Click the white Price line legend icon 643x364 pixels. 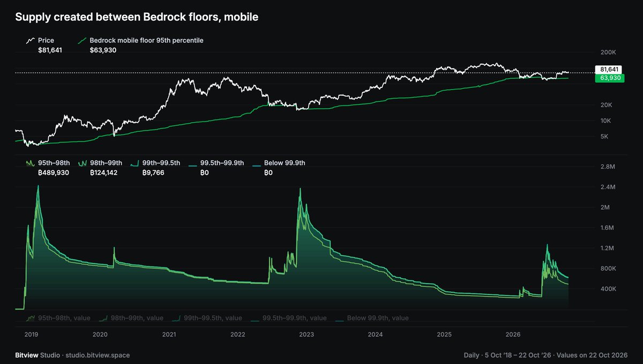tap(30, 41)
